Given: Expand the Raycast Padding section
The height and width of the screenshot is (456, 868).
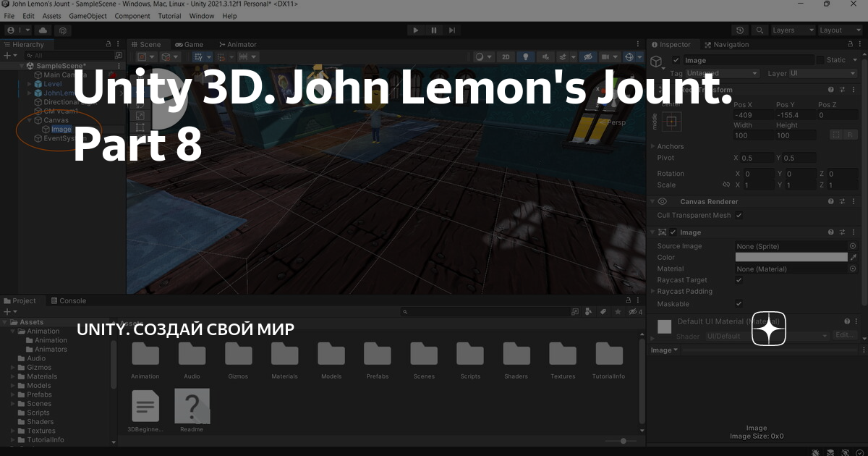Looking at the screenshot, I should (652, 291).
